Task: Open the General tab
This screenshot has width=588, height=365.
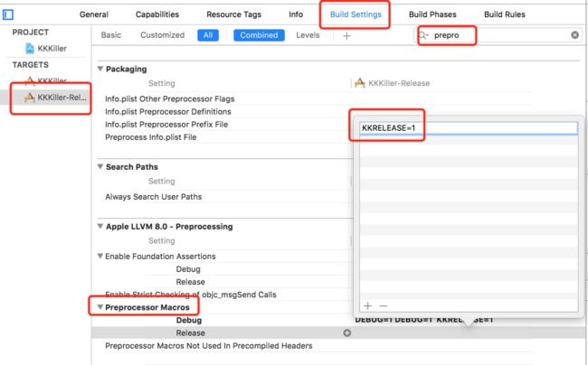Action: coord(94,14)
